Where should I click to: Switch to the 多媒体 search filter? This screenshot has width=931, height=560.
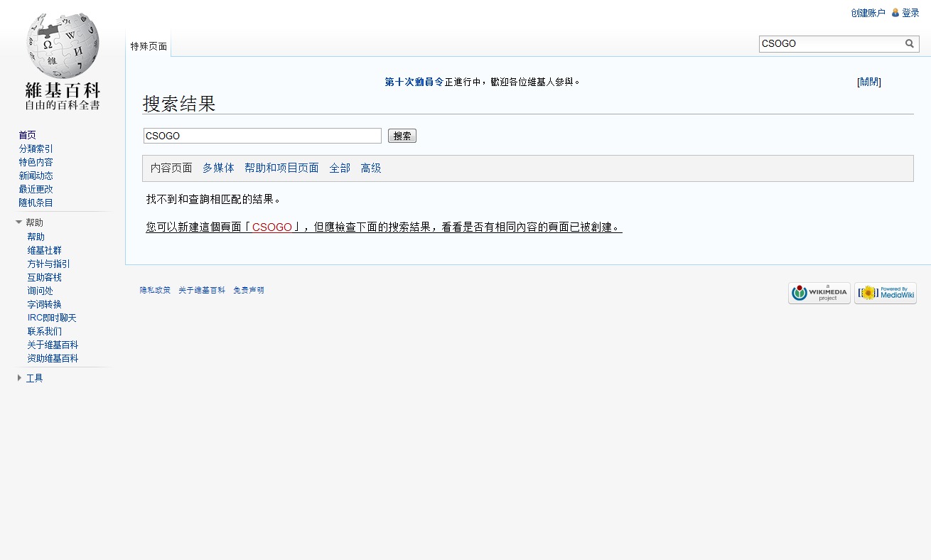tap(218, 168)
